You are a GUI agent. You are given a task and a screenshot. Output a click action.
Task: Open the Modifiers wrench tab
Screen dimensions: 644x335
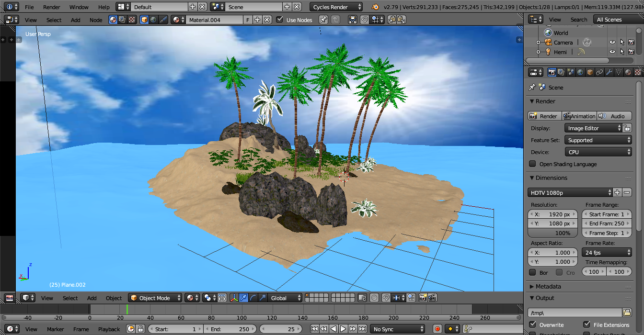pos(609,72)
